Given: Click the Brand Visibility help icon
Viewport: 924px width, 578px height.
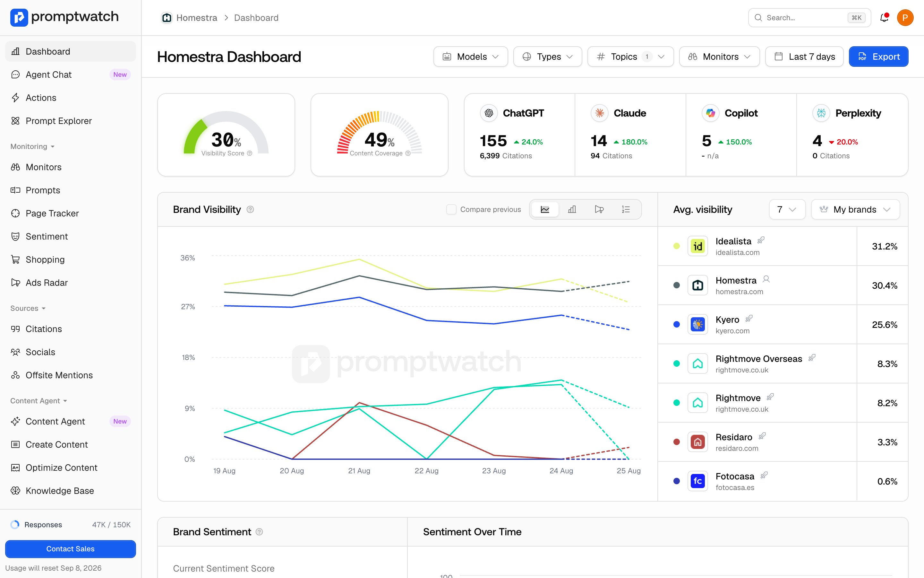Looking at the screenshot, I should coord(250,209).
